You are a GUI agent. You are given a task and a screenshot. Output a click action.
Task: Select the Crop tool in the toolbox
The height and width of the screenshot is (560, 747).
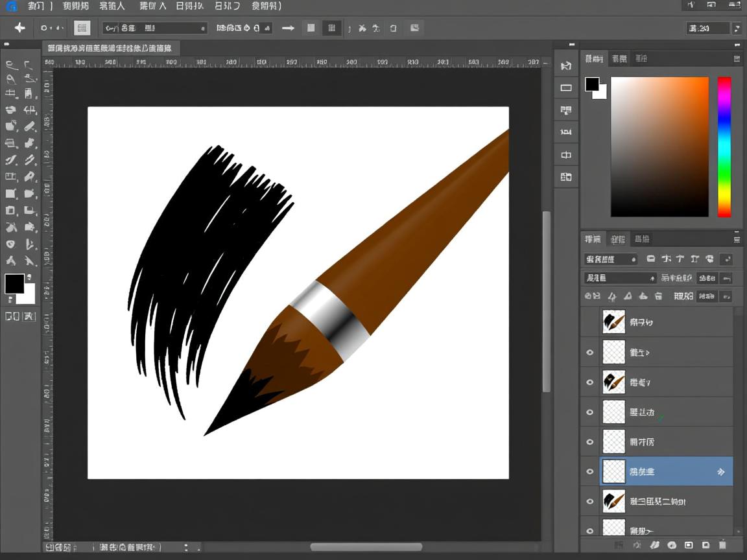coord(10,93)
